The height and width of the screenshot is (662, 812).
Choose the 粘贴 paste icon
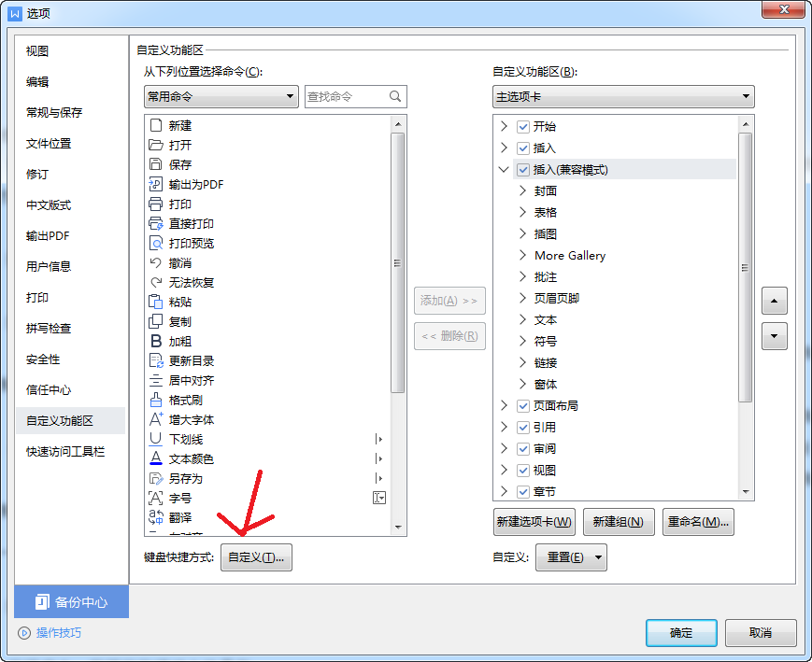155,302
